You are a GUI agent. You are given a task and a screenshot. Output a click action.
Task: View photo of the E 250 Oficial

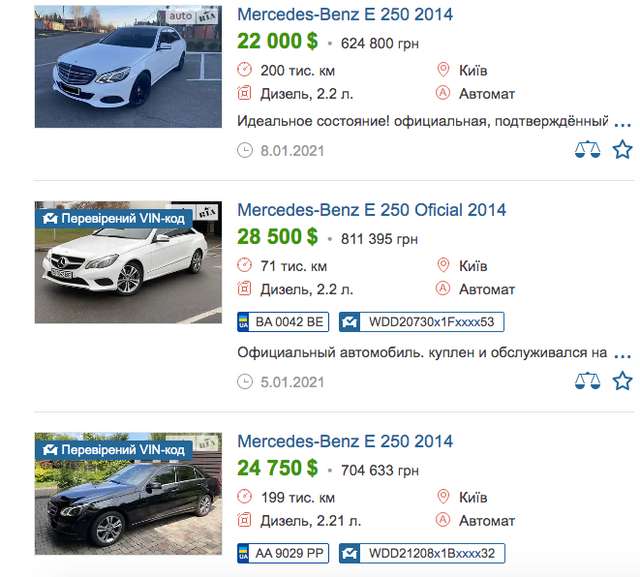(x=128, y=262)
